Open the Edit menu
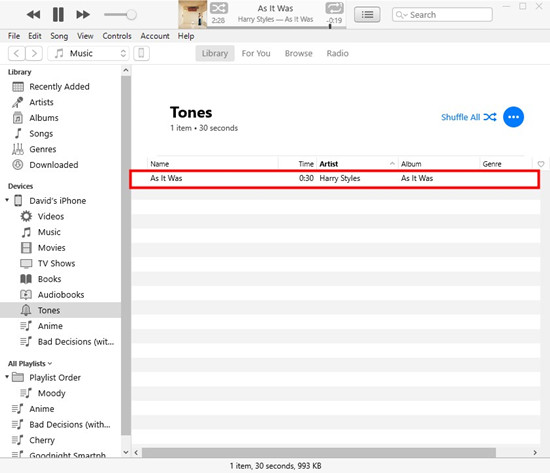Image resolution: width=550 pixels, height=473 pixels. coord(35,36)
